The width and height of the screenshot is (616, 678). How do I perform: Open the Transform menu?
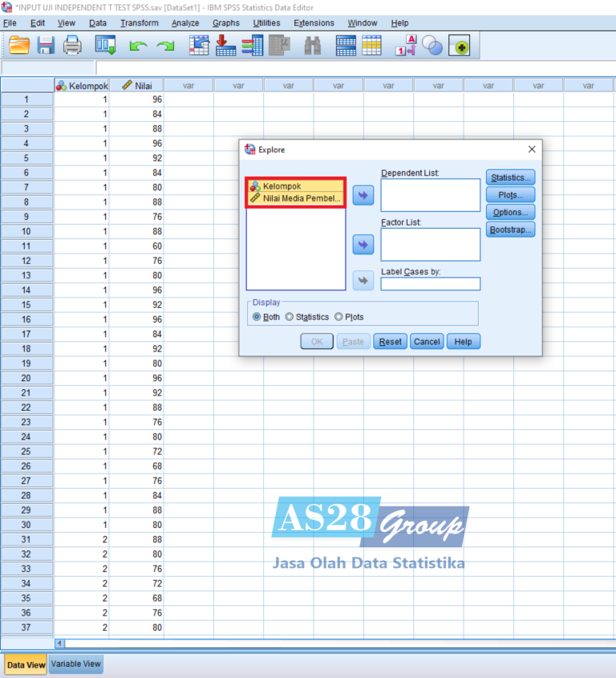coord(140,23)
